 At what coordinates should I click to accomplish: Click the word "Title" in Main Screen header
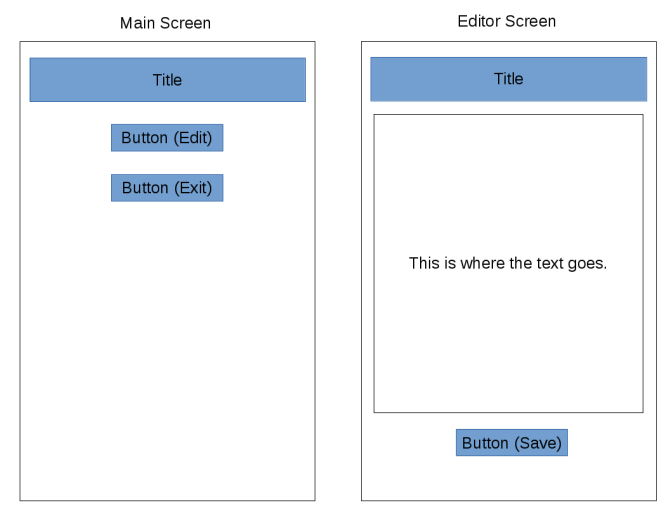coord(167,80)
